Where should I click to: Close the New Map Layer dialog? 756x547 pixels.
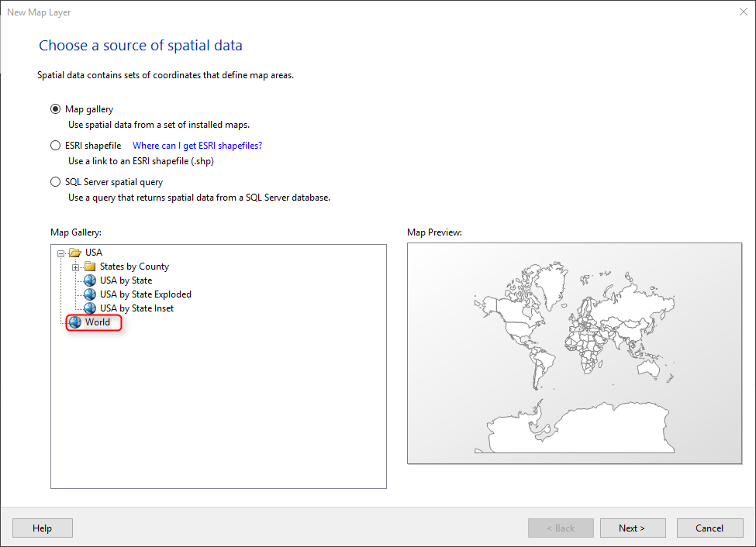(x=744, y=12)
